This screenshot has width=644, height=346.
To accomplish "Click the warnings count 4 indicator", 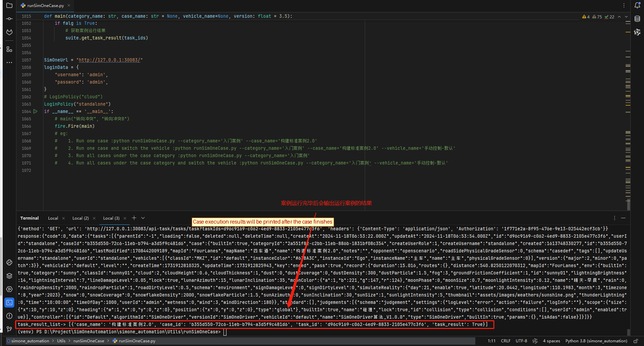I will (586, 17).
